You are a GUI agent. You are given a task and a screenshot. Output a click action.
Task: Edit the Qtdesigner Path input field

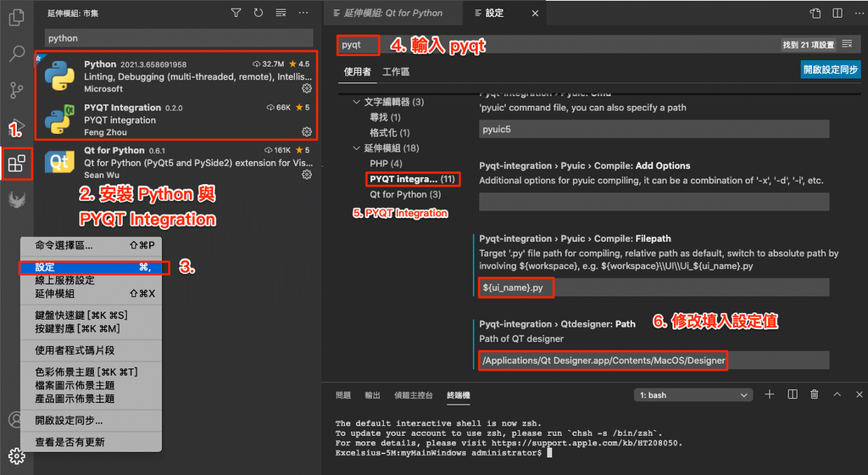coord(654,360)
